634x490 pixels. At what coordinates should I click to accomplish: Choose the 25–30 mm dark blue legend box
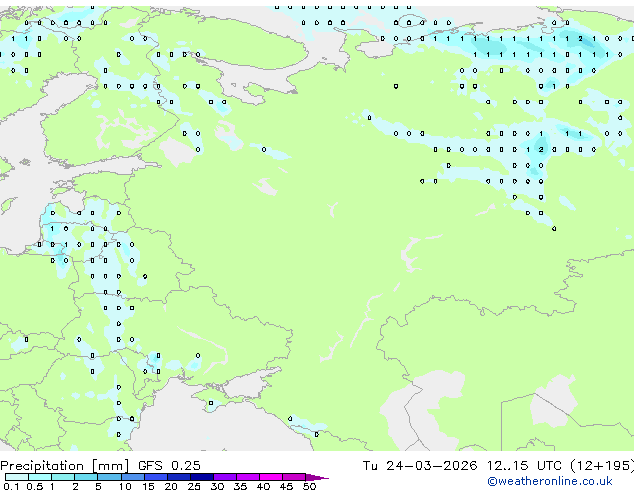[201, 477]
